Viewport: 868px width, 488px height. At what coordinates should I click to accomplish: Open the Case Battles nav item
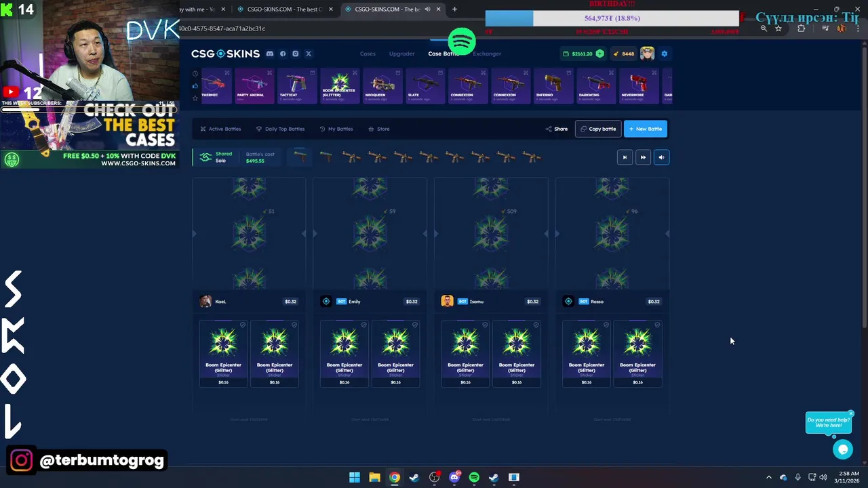443,54
